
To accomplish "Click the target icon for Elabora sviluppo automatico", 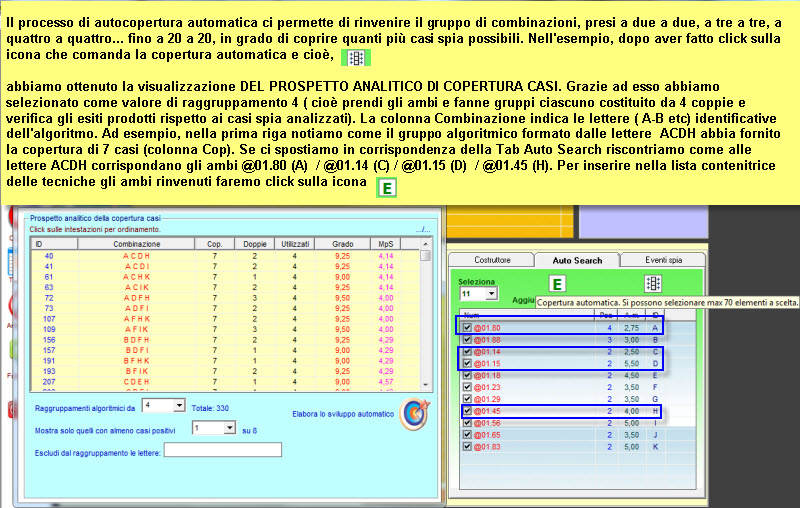I will click(415, 414).
